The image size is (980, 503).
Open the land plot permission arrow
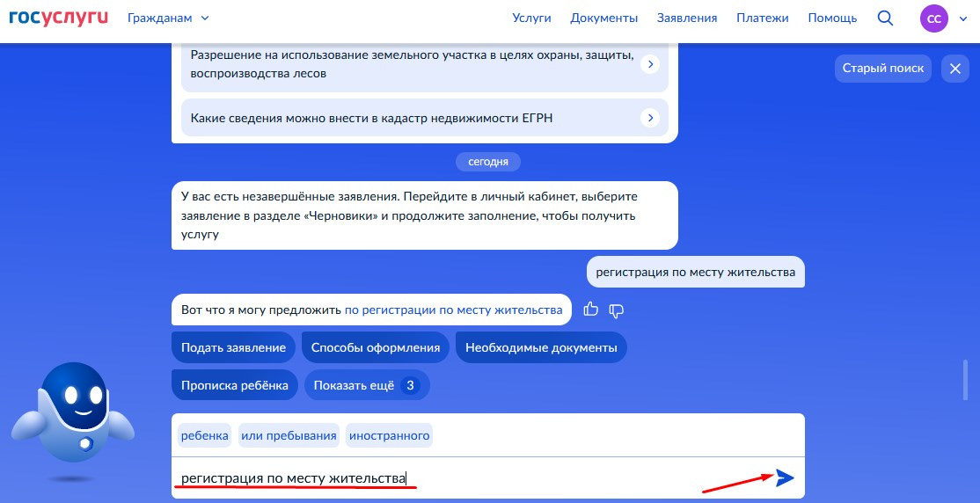(x=650, y=63)
